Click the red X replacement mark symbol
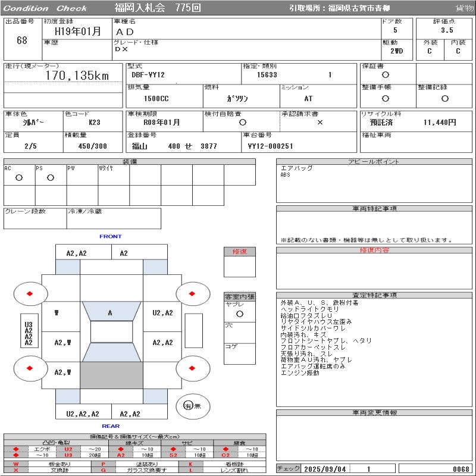 pyautogui.click(x=16, y=470)
